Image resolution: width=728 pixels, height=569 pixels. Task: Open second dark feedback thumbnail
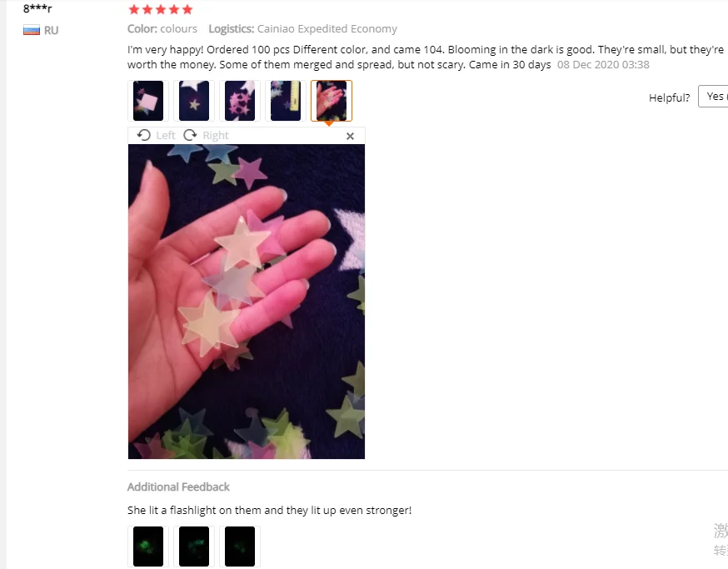point(194,547)
